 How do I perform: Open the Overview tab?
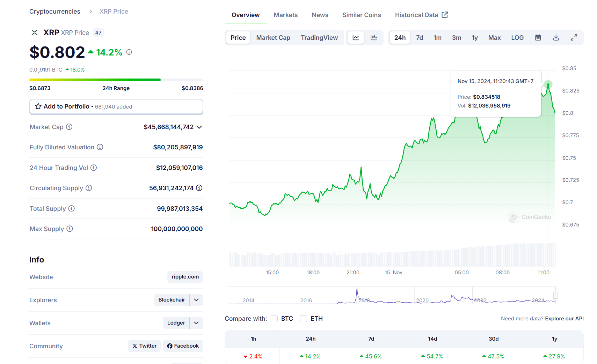[246, 15]
